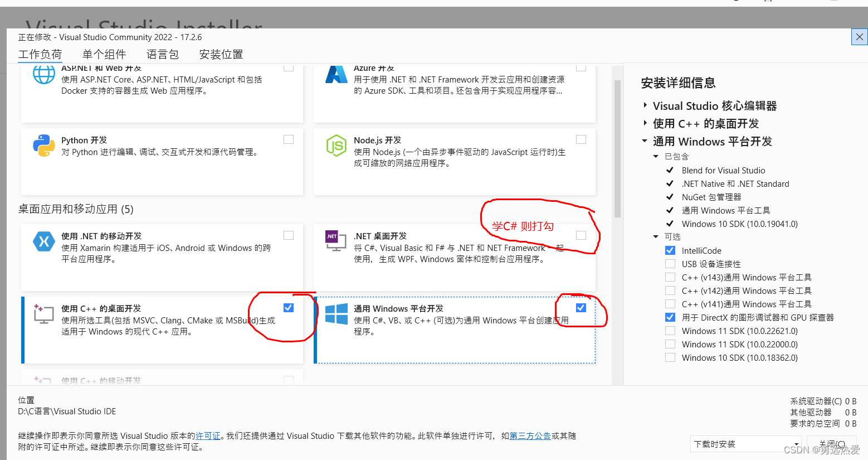The height and width of the screenshot is (460, 868).
Task: Click the Xamarin .NET mobile development icon
Action: [x=44, y=241]
